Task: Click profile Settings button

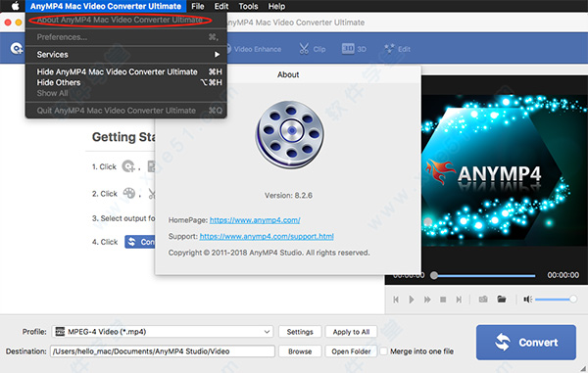Action: click(300, 332)
